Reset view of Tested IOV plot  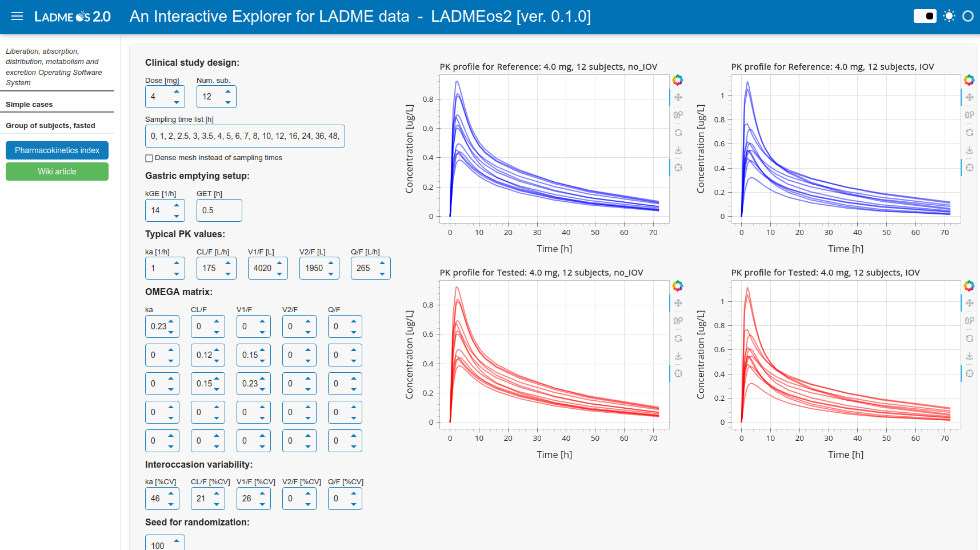(x=970, y=338)
